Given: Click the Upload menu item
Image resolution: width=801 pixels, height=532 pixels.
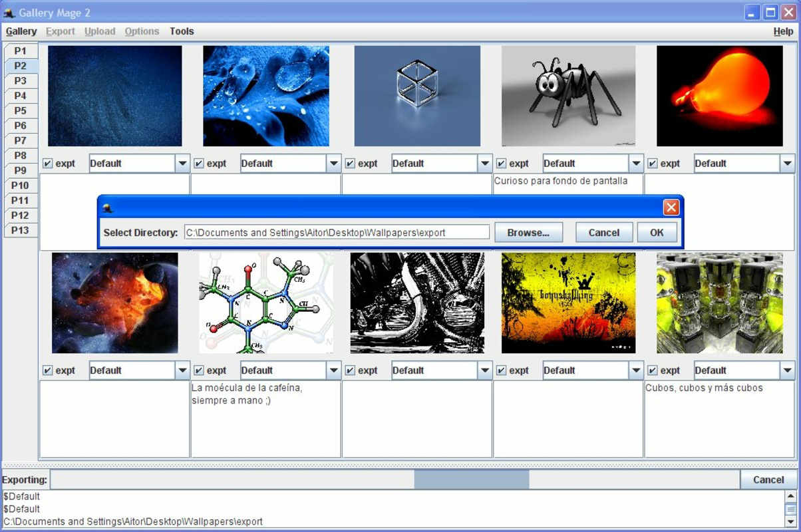Looking at the screenshot, I should [x=100, y=31].
